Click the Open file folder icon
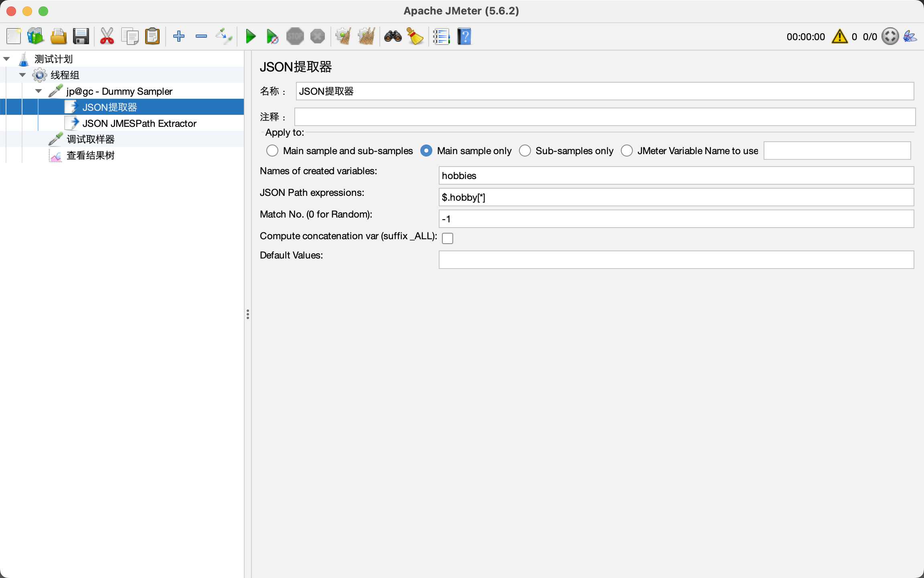 [x=59, y=37]
